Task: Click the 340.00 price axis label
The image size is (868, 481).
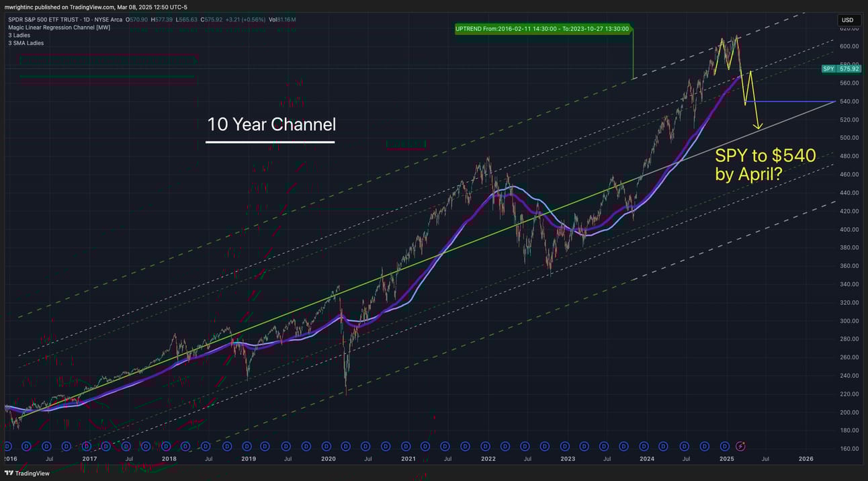Action: tap(849, 284)
